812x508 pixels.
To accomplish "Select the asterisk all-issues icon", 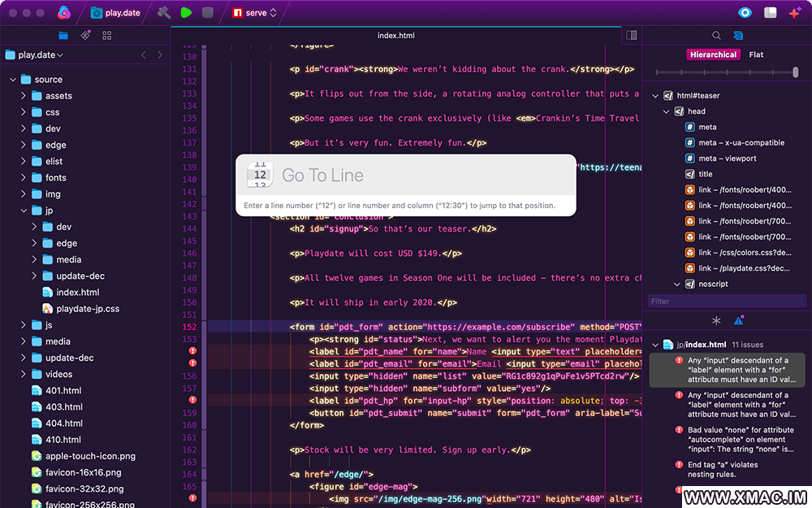I will coord(716,321).
